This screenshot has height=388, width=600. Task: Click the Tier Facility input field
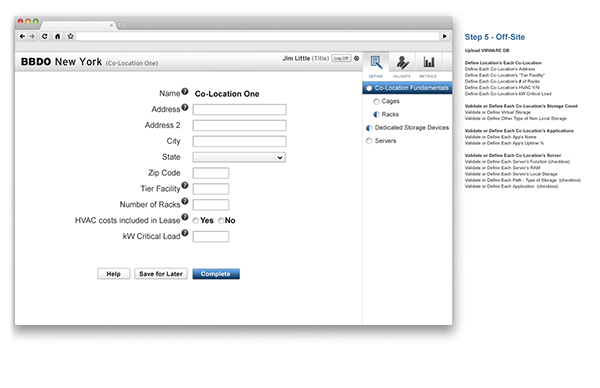point(211,189)
